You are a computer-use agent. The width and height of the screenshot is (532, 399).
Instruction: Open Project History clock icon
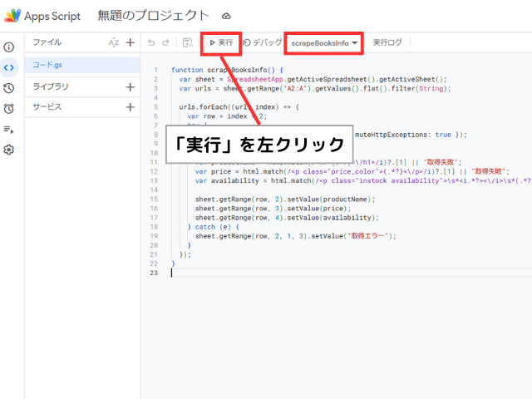[9, 88]
